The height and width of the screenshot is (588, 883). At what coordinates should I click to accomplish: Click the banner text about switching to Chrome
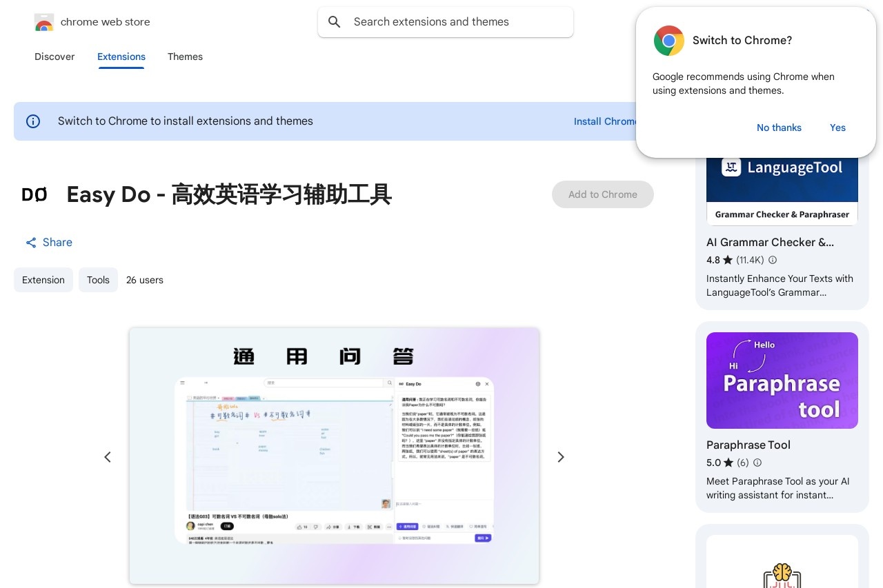pos(186,121)
